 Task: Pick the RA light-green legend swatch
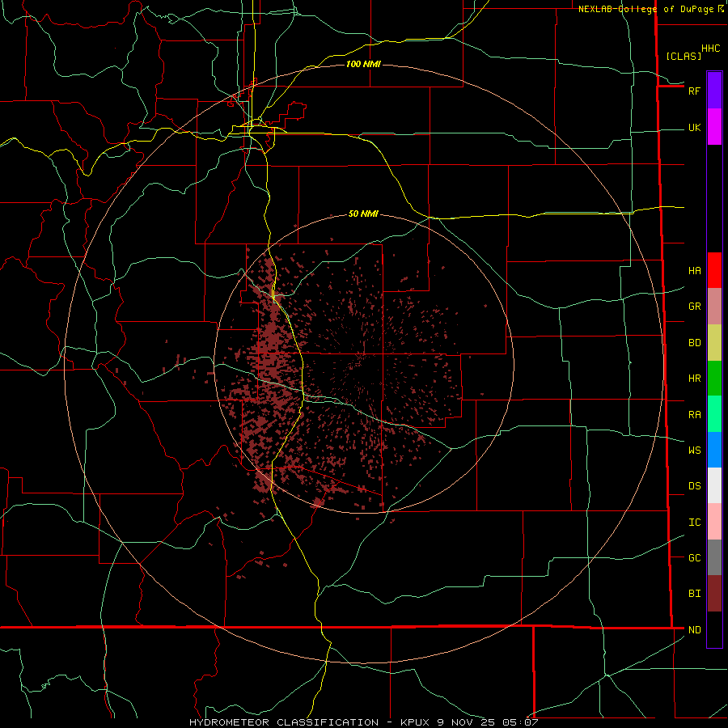pyautogui.click(x=714, y=414)
